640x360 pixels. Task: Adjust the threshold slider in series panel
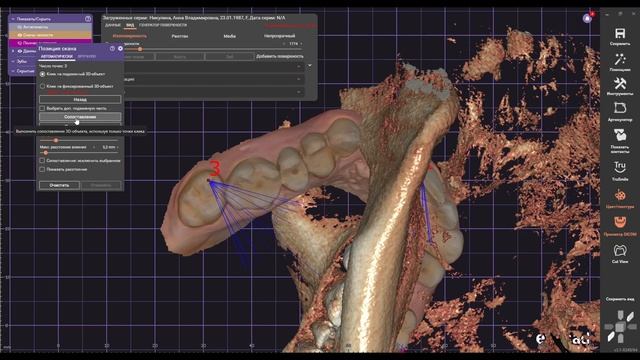(140, 49)
